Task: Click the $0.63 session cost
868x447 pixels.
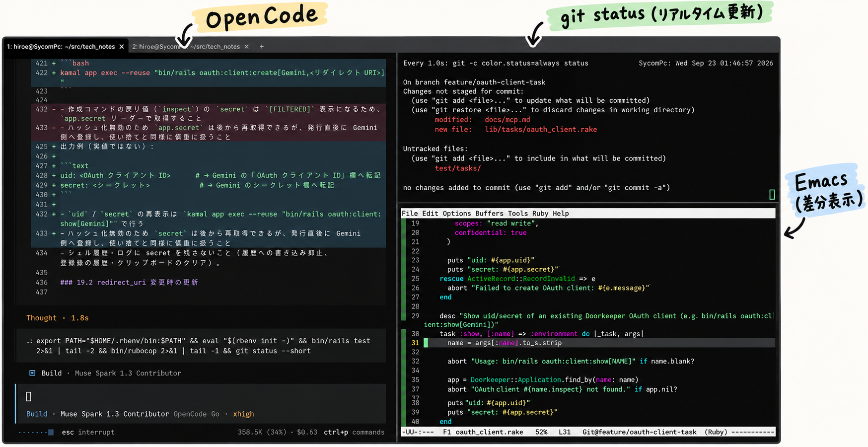Action: (x=307, y=432)
